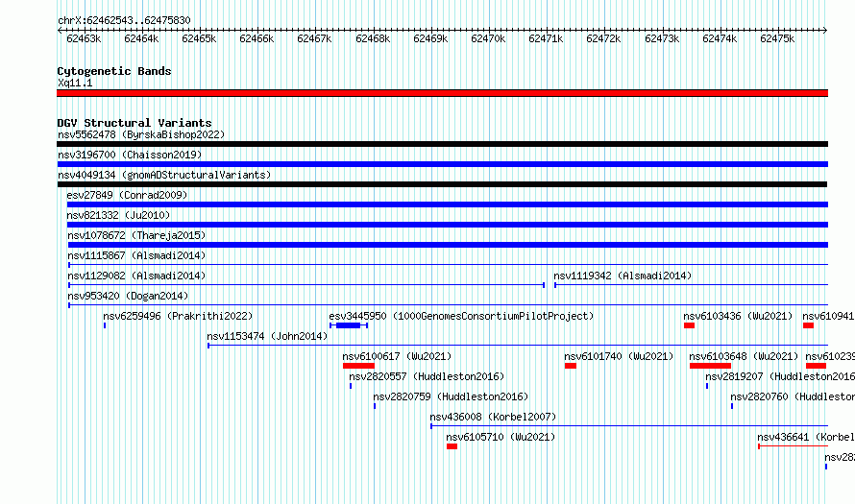Select the blue esv27849 variant bar
The width and height of the screenshot is (855, 504).
point(448,204)
